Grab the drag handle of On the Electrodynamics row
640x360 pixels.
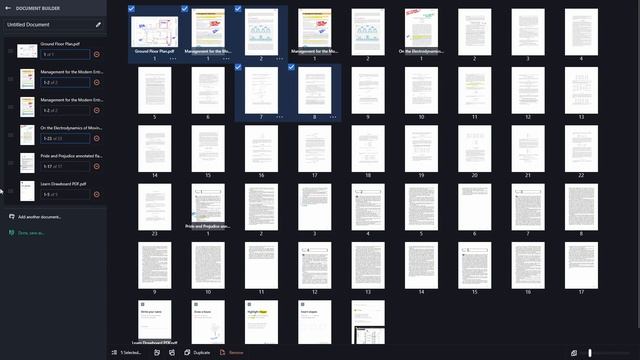[x=11, y=135]
